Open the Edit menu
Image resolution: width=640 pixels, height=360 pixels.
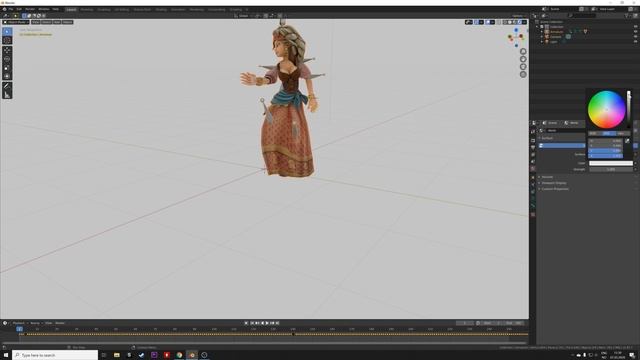pyautogui.click(x=19, y=9)
